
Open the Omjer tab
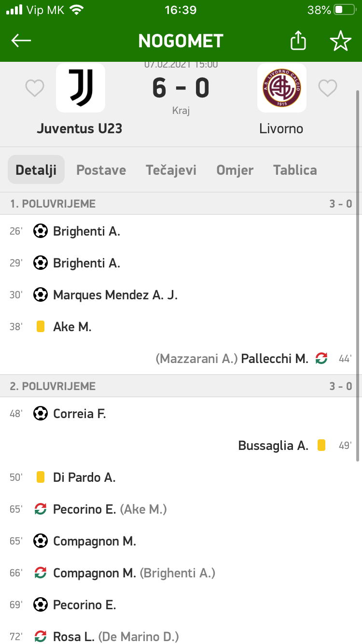coord(235,170)
